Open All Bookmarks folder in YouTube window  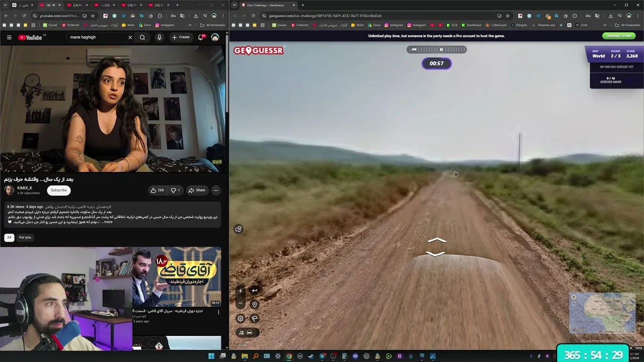click(213, 25)
